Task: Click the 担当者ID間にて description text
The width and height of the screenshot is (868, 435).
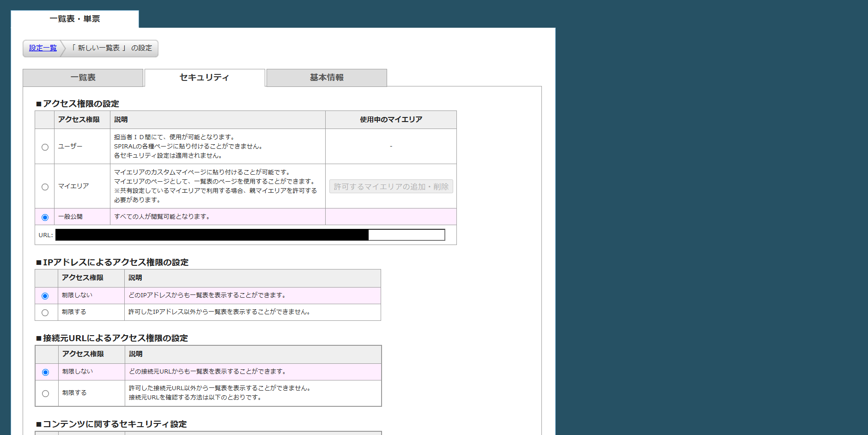Action: coord(176,137)
